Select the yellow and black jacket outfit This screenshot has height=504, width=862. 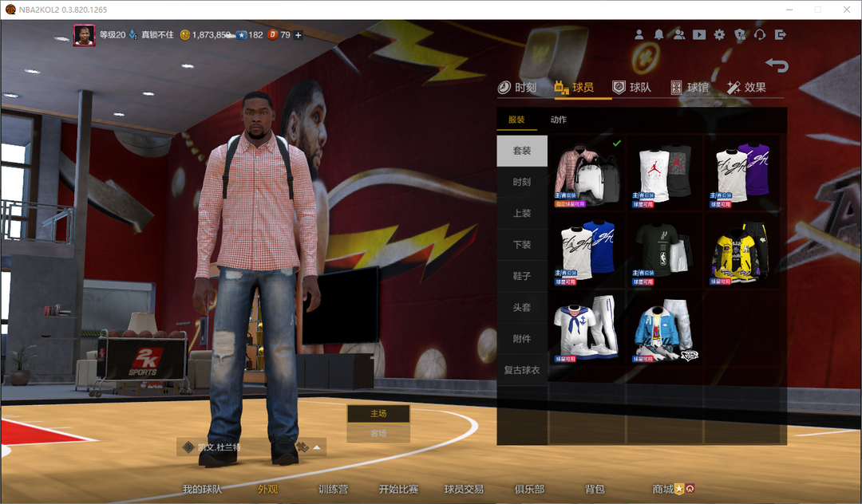(x=742, y=251)
